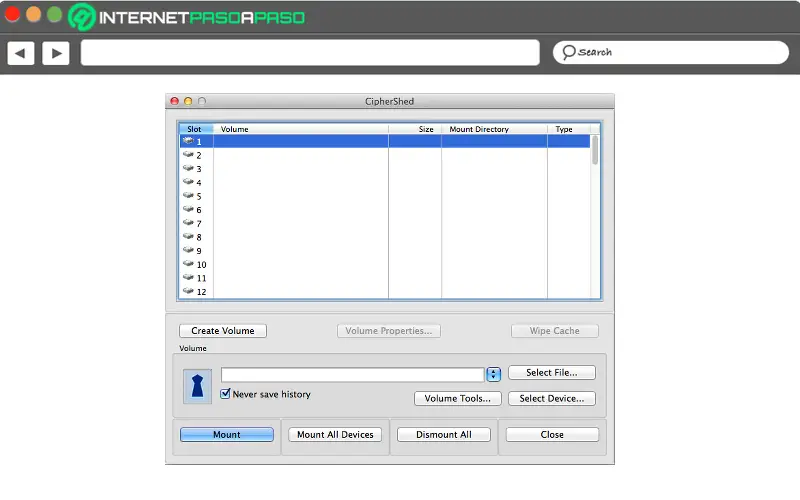
Task: Select the slot 5 drive icon
Action: pyautogui.click(x=188, y=195)
